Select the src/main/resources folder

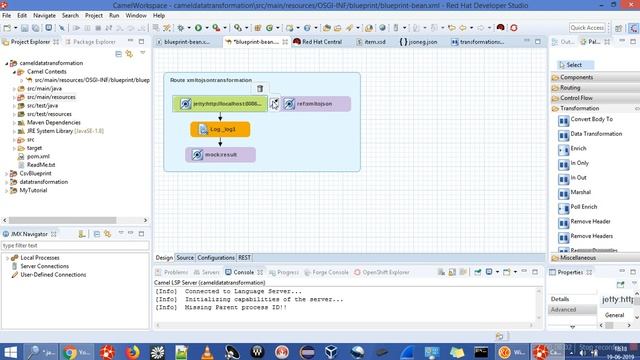click(47, 97)
